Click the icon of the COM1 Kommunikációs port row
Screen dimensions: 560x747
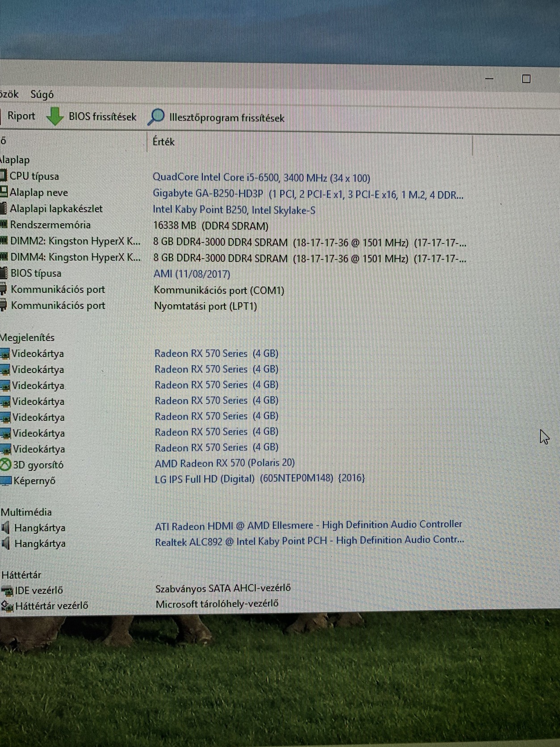pyautogui.click(x=4, y=289)
